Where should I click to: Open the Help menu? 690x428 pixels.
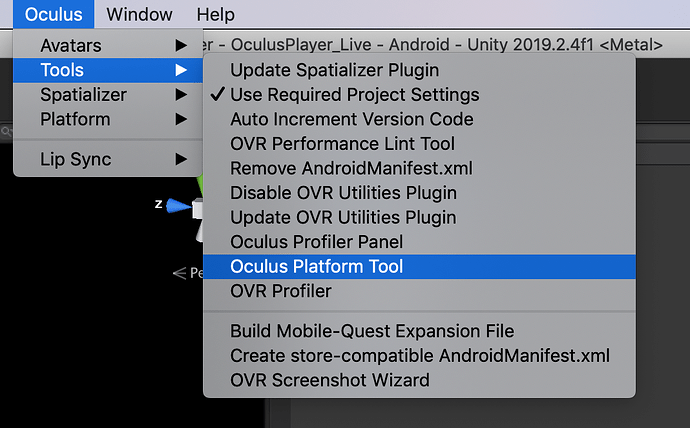tap(215, 14)
